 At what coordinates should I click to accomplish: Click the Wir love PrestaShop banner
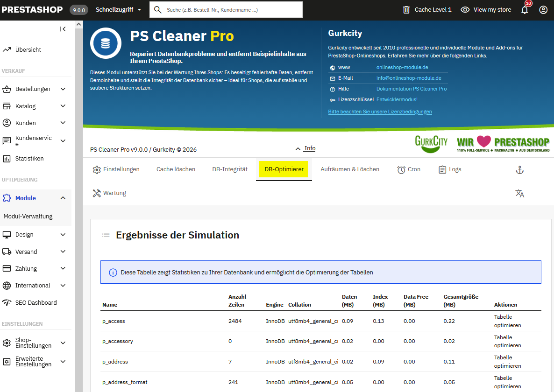point(503,144)
